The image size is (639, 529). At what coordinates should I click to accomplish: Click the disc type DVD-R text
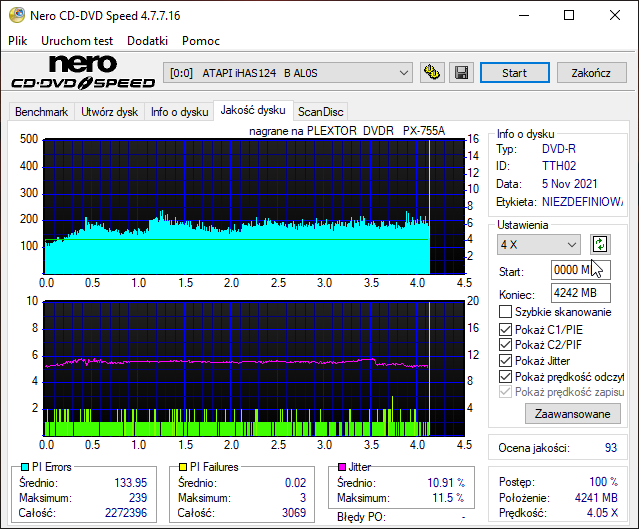pos(559,149)
